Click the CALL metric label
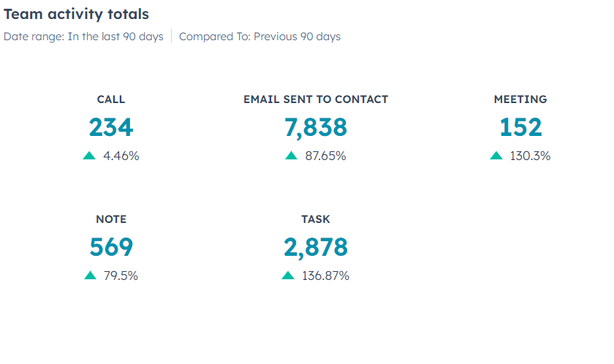Screen dimensions: 614x364 (x=111, y=99)
